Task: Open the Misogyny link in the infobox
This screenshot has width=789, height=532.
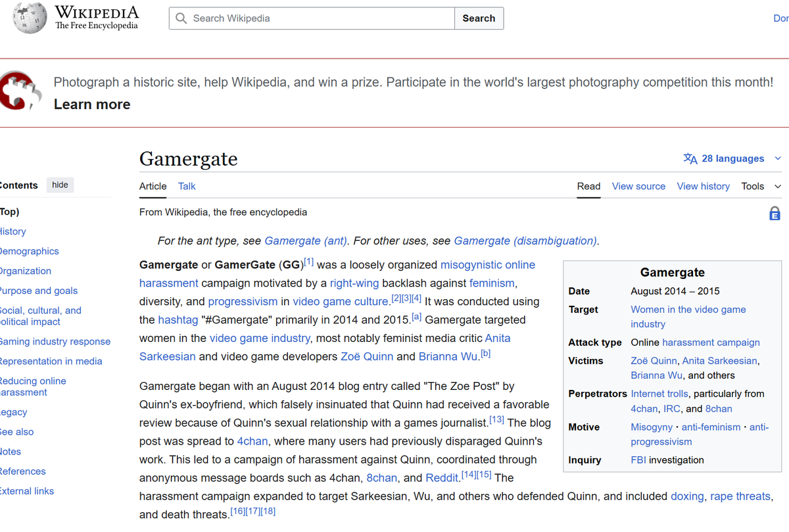Action: point(652,427)
